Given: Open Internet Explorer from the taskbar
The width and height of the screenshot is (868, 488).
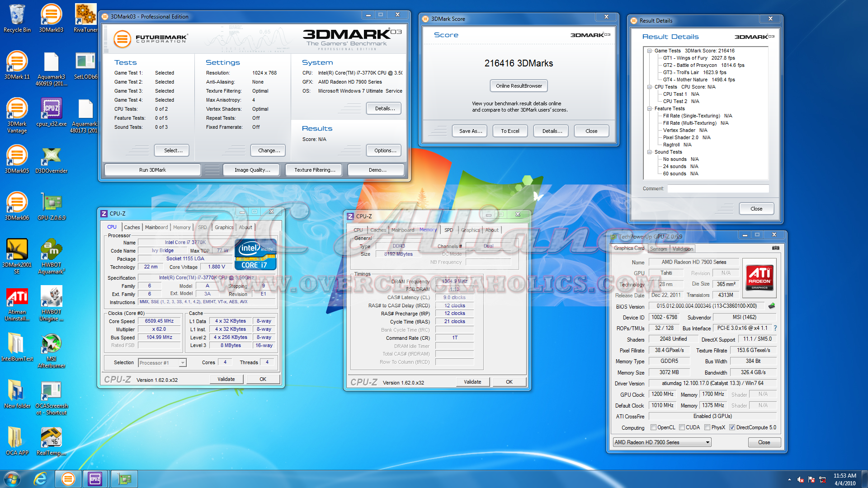Looking at the screenshot, I should coord(40,479).
